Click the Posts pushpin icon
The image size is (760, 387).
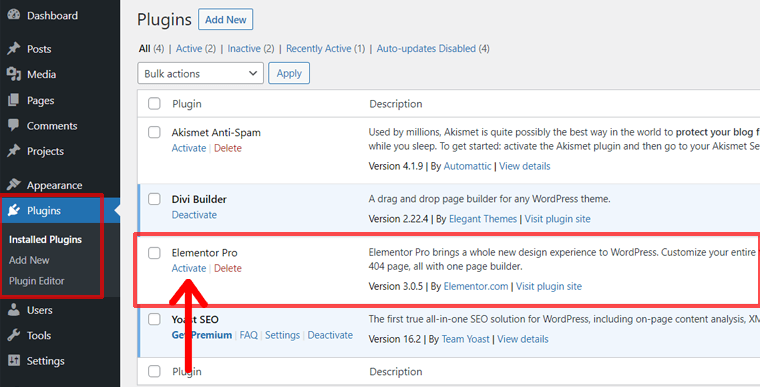(x=14, y=48)
